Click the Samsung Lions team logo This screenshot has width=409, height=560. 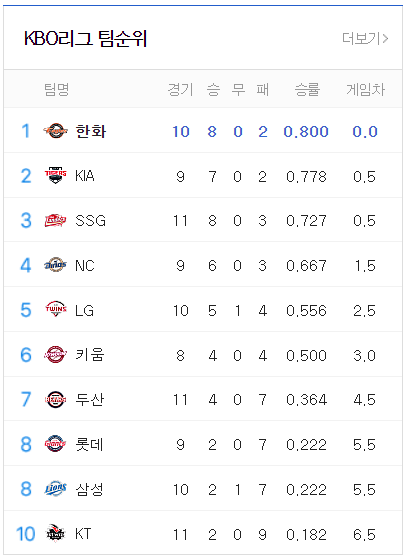coord(55,489)
